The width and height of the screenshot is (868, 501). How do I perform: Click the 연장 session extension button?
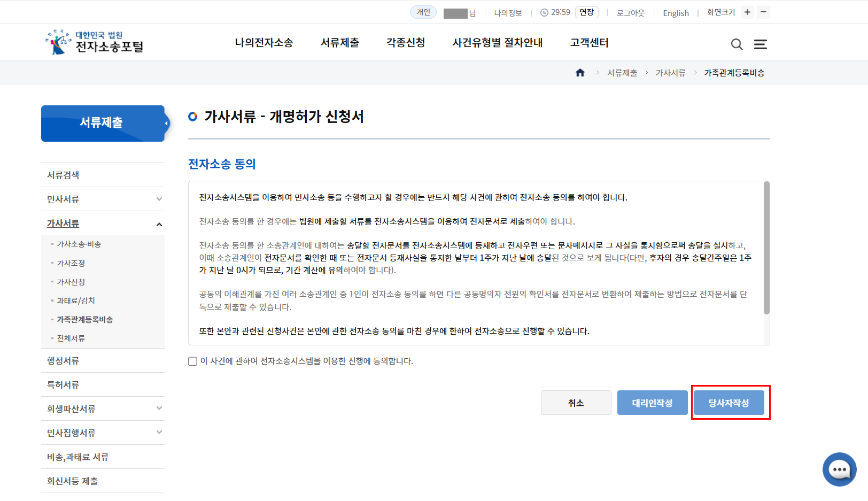click(x=586, y=12)
